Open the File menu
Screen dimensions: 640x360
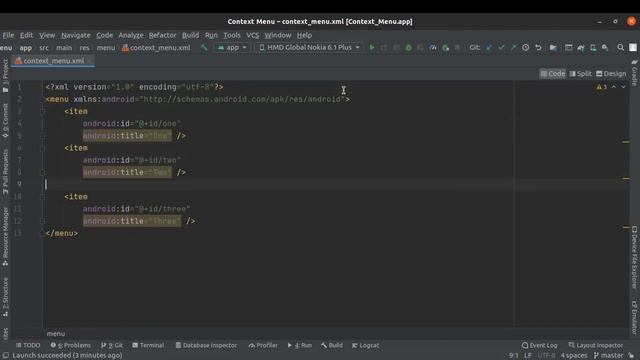[x=8, y=35]
